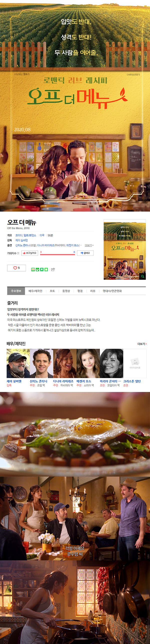Click the 96분 runtime text

coord(50,235)
